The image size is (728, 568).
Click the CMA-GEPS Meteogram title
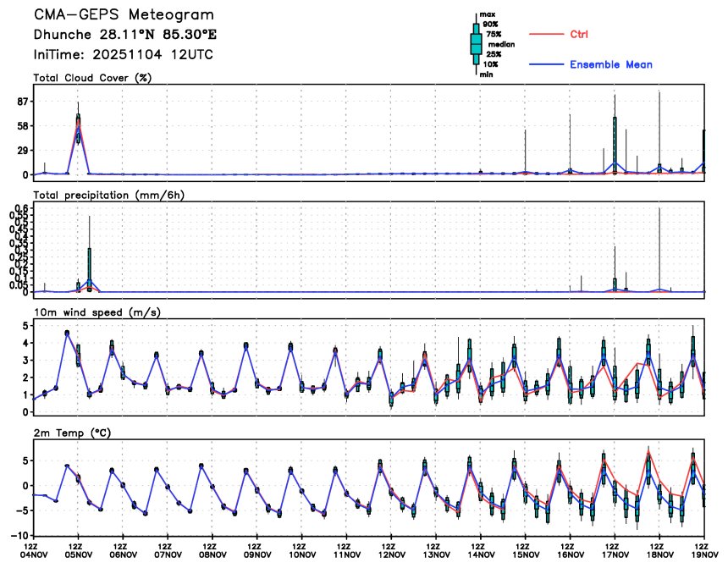tap(124, 15)
